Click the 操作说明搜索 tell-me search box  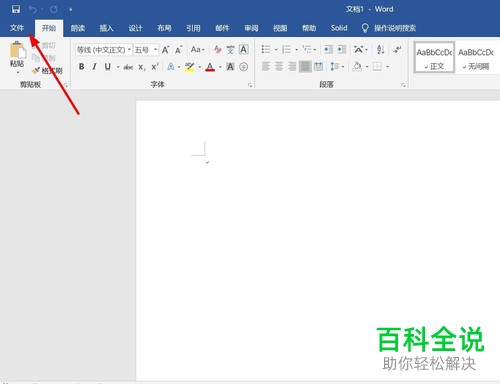[x=395, y=28]
